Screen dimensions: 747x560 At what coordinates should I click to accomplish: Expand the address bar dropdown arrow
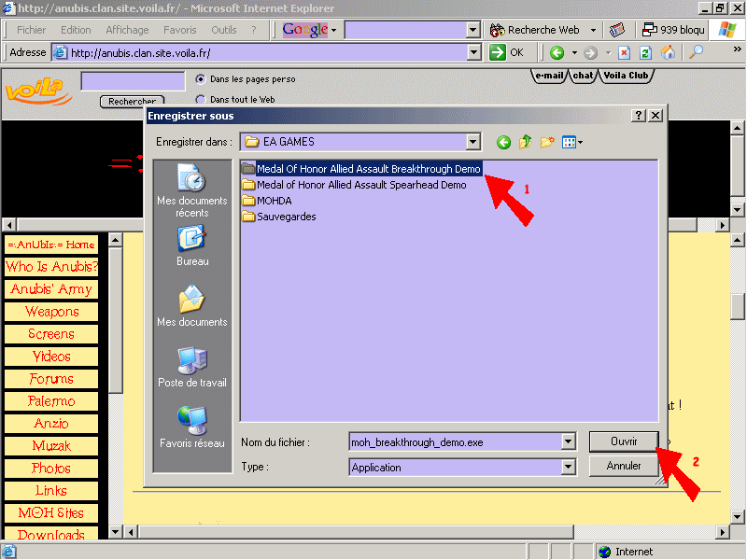[474, 52]
